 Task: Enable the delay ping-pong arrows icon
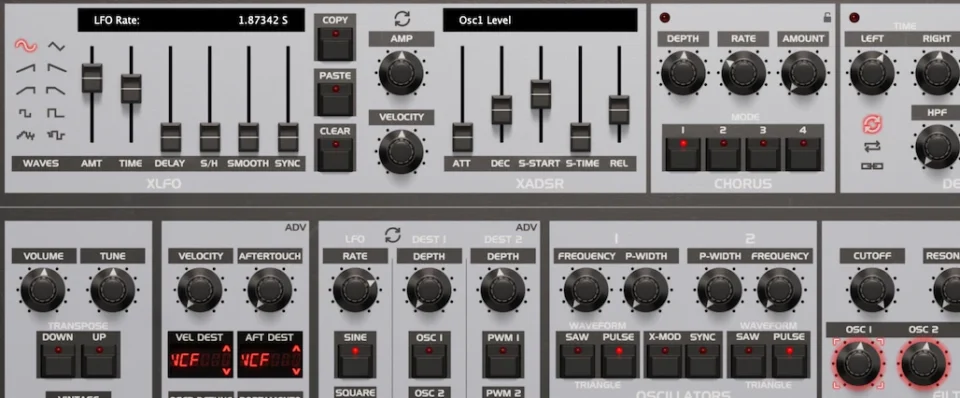872,147
